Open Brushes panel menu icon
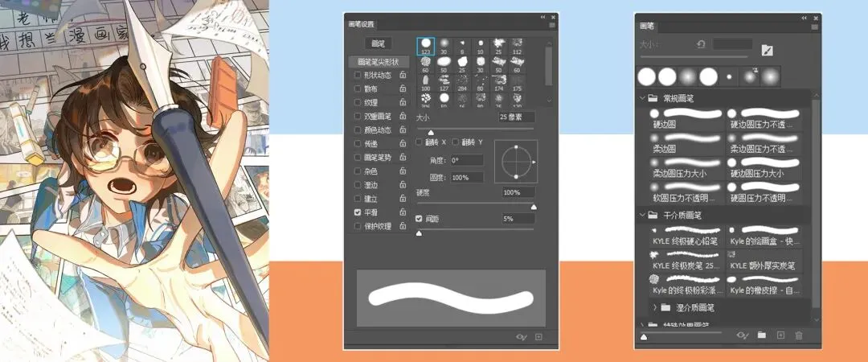 click(814, 27)
